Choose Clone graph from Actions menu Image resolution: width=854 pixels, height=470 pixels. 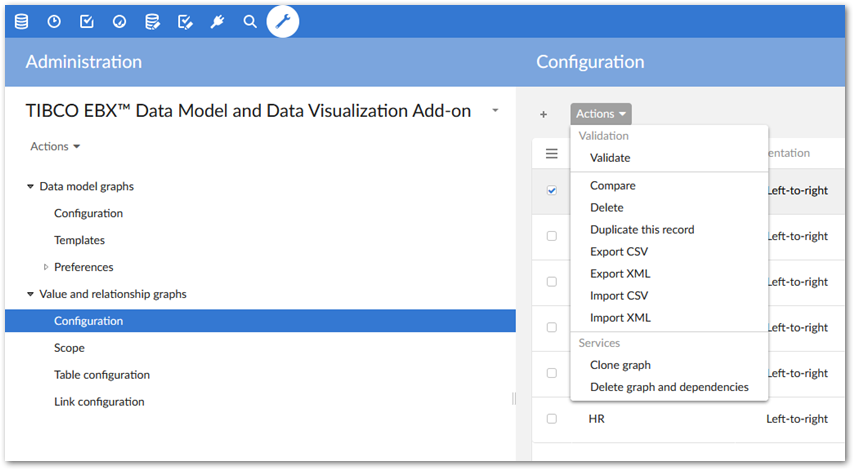pyautogui.click(x=620, y=365)
